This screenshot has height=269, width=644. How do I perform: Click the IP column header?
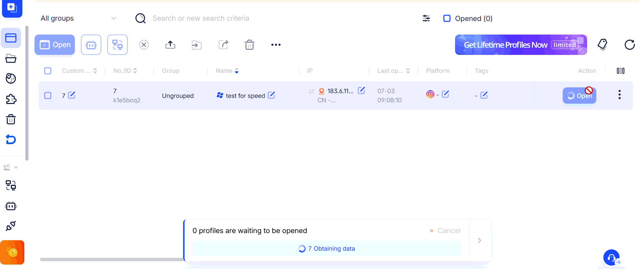click(x=310, y=71)
